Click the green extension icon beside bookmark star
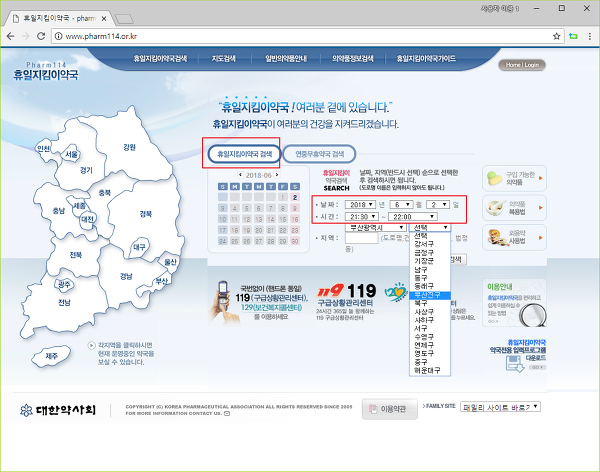 pyautogui.click(x=573, y=36)
